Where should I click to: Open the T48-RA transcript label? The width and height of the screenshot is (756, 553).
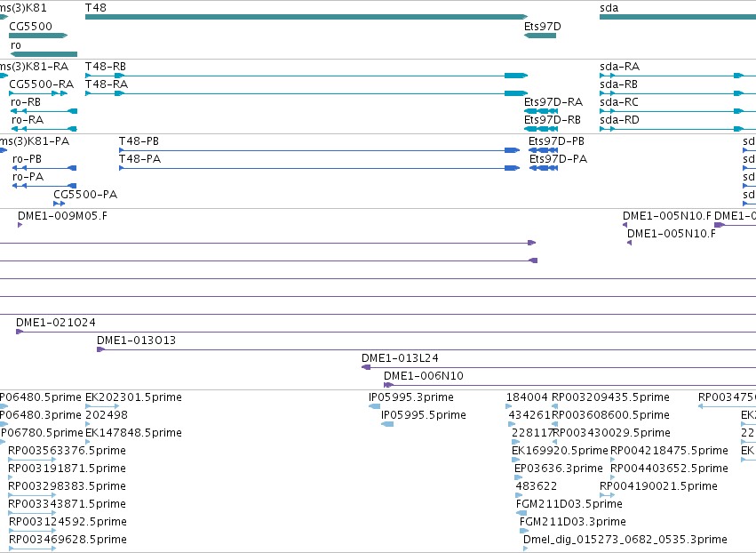106,84
